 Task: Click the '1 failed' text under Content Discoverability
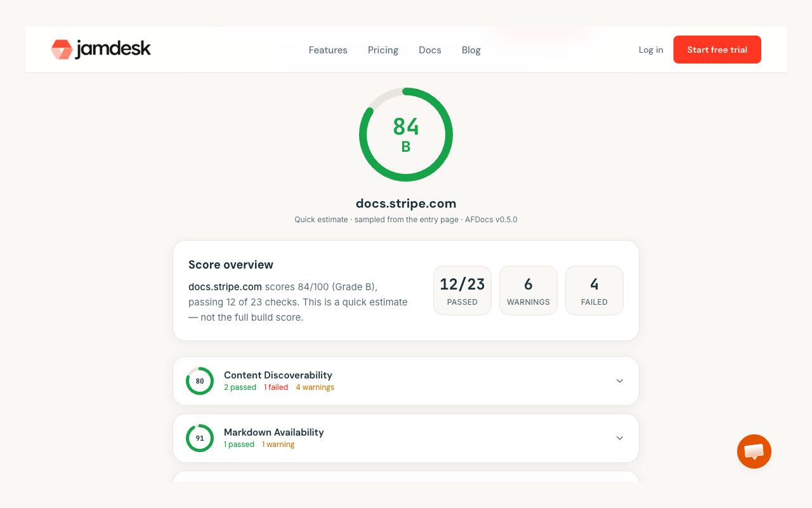tap(276, 387)
